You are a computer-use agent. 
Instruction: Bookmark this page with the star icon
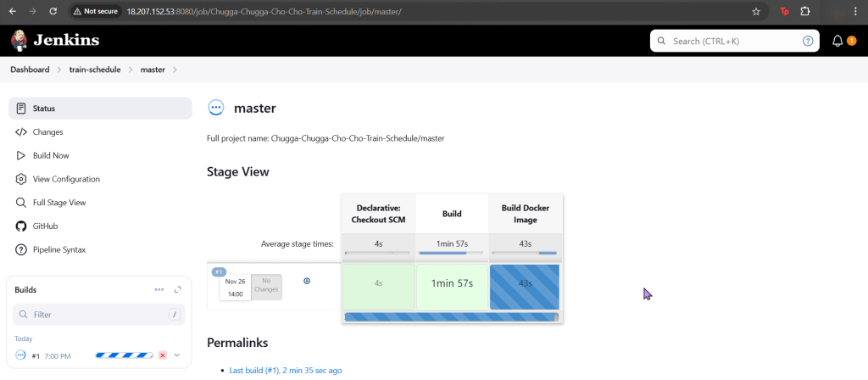point(755,12)
